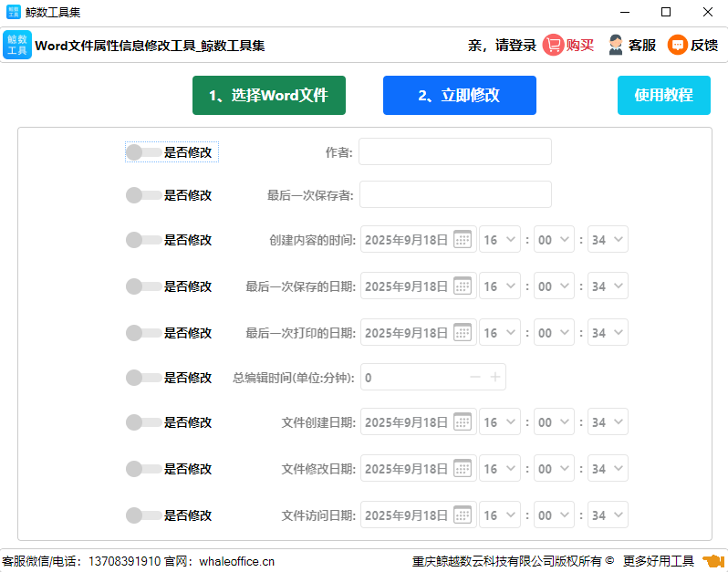The image size is (728, 572).
Task: Enable 是否修改 switch for 最后一次保存的日期
Action: point(143,286)
